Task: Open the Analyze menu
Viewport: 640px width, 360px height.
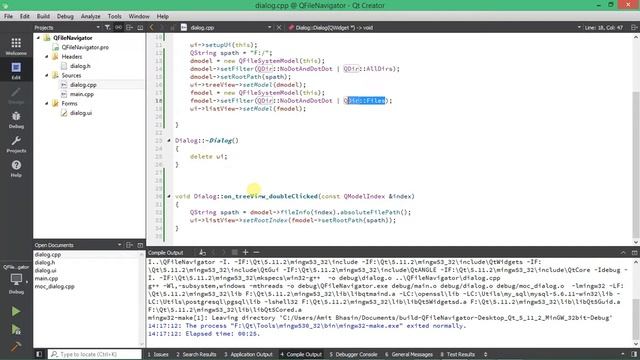Action: [x=90, y=16]
